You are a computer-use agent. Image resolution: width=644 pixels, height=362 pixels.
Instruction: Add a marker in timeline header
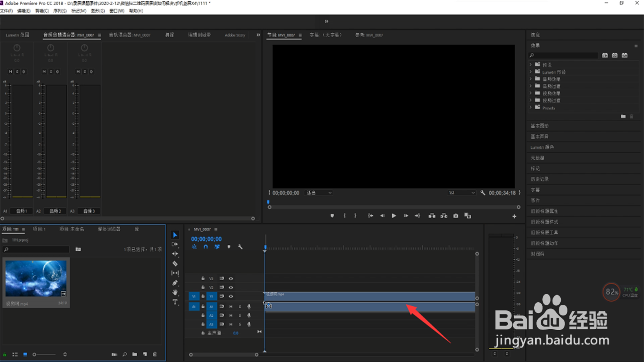(x=229, y=247)
